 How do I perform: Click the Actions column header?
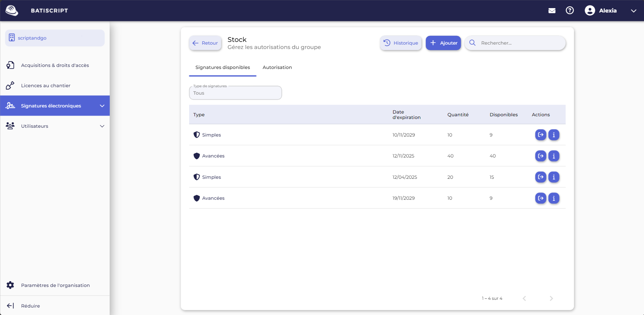tap(541, 115)
